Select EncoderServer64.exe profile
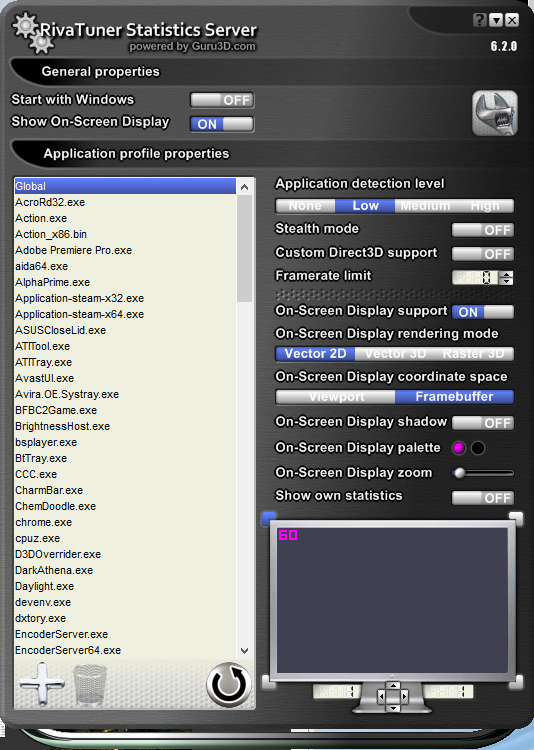The width and height of the screenshot is (534, 750). [125, 651]
